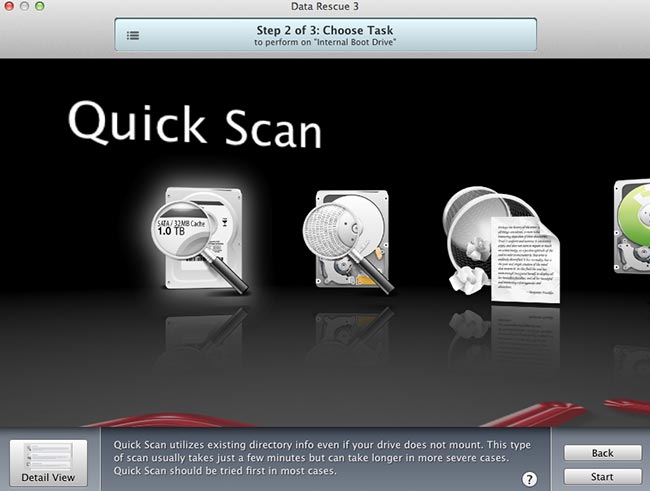
Task: Pick the Deleted Files trash can icon
Action: (501, 245)
